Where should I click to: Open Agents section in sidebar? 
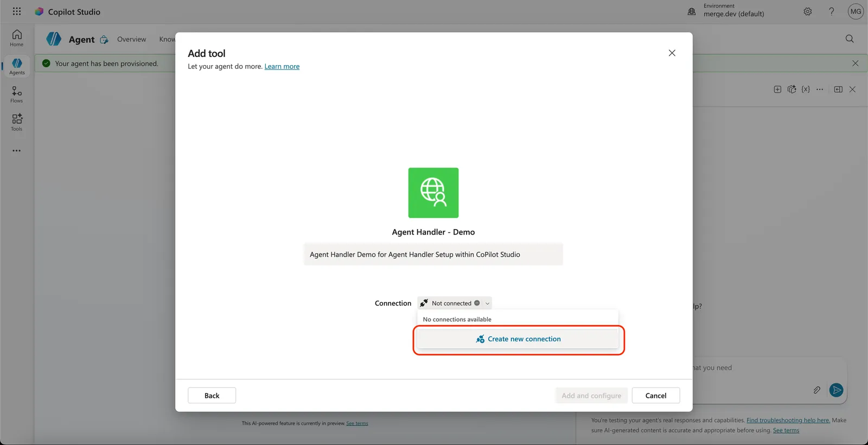pos(17,66)
